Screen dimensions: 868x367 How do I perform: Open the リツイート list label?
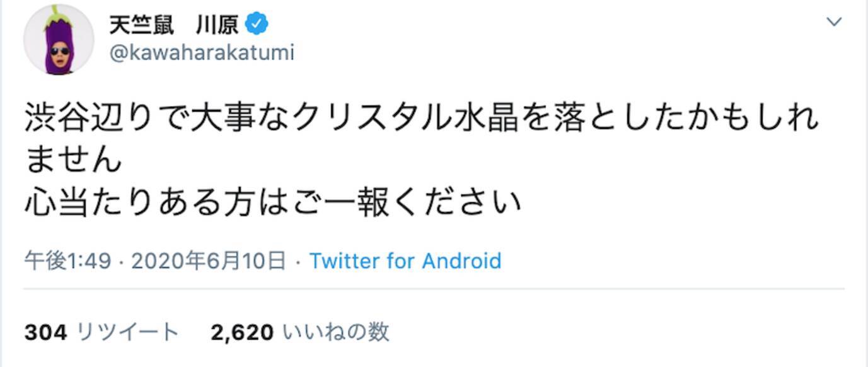127,332
